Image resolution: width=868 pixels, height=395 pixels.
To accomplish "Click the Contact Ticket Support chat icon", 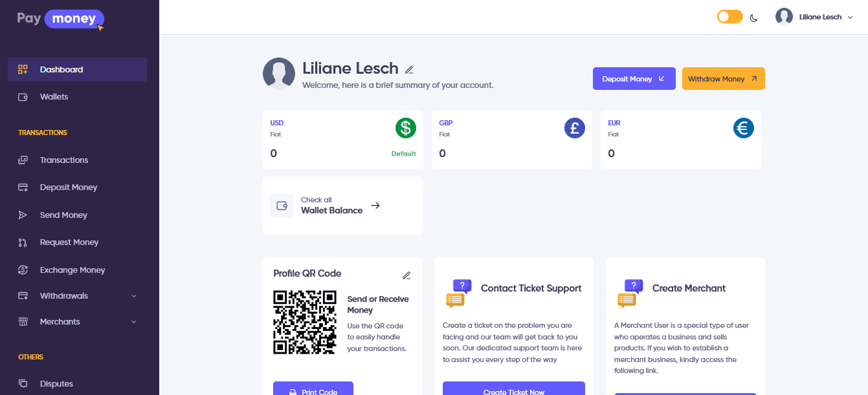I will [458, 294].
